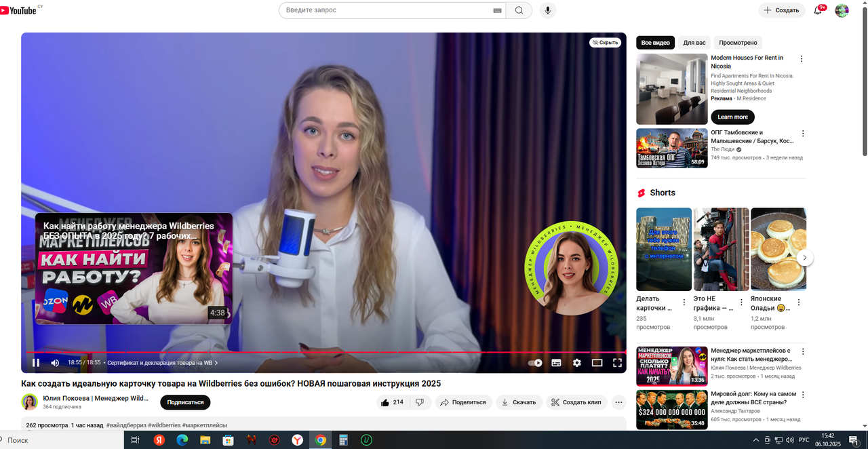Toggle the autoplay switch in player

point(535,363)
